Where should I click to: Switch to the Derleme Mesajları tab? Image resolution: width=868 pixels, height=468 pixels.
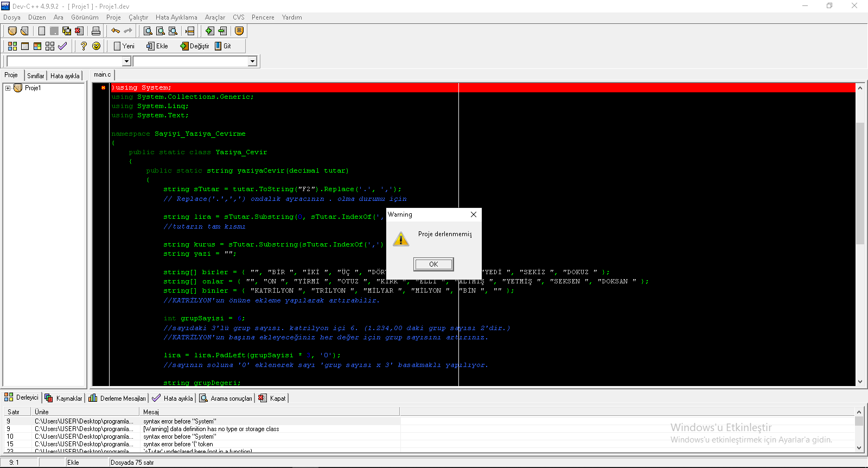[118, 398]
